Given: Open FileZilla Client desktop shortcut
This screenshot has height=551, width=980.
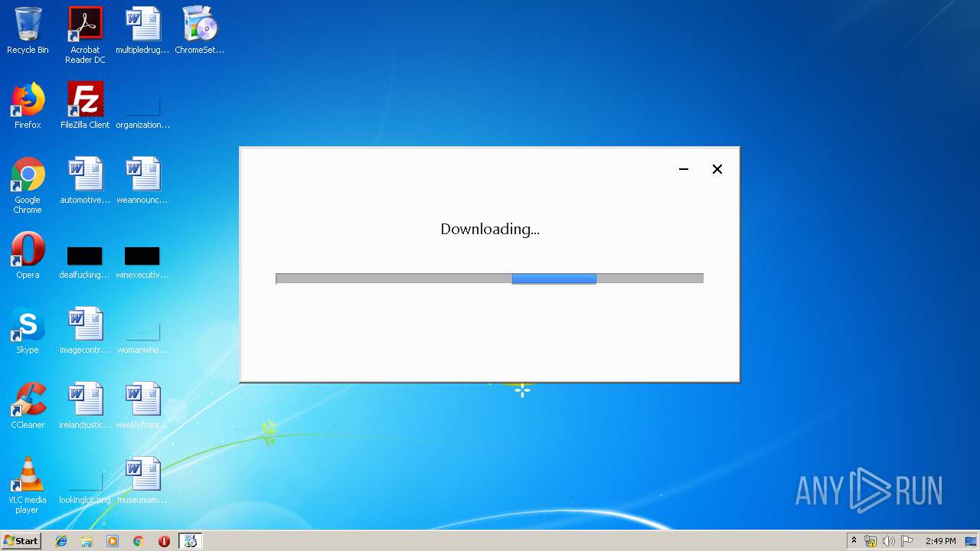Looking at the screenshot, I should 85,106.
